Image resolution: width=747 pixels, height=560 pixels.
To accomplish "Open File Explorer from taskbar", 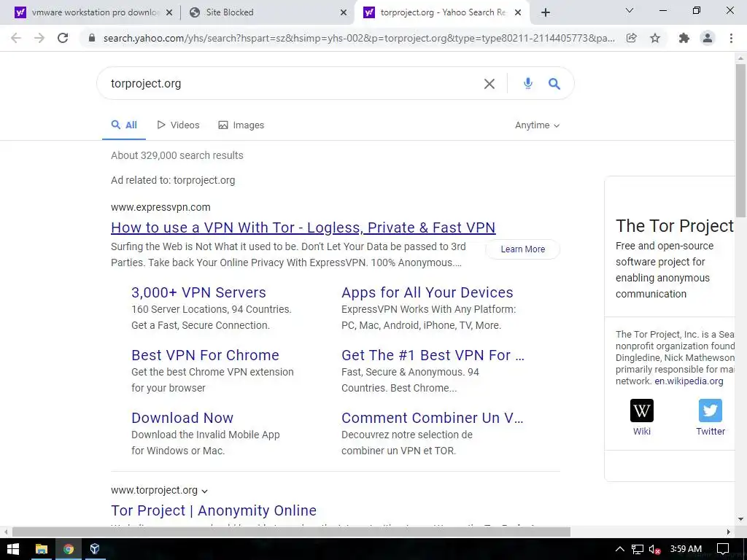I will click(42, 549).
